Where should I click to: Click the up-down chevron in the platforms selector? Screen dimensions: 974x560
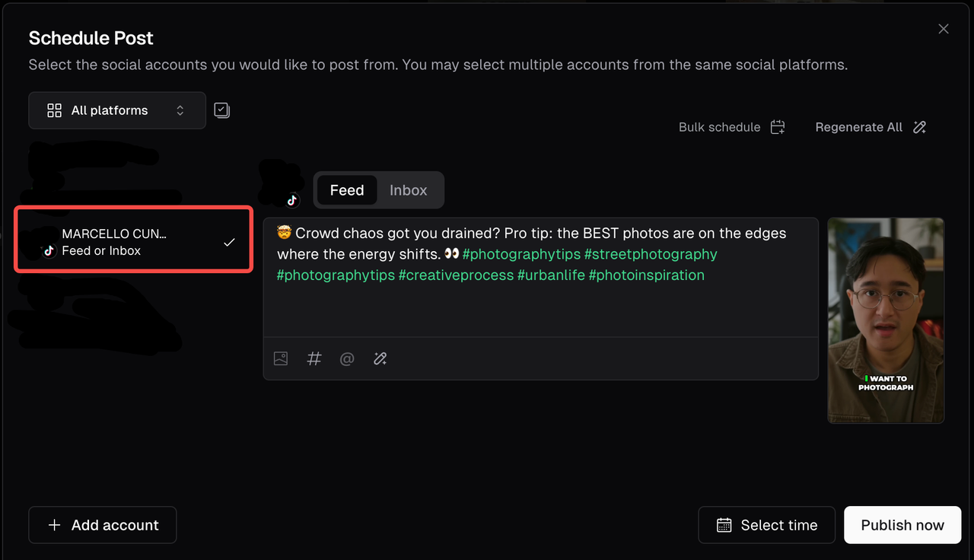[x=180, y=110]
